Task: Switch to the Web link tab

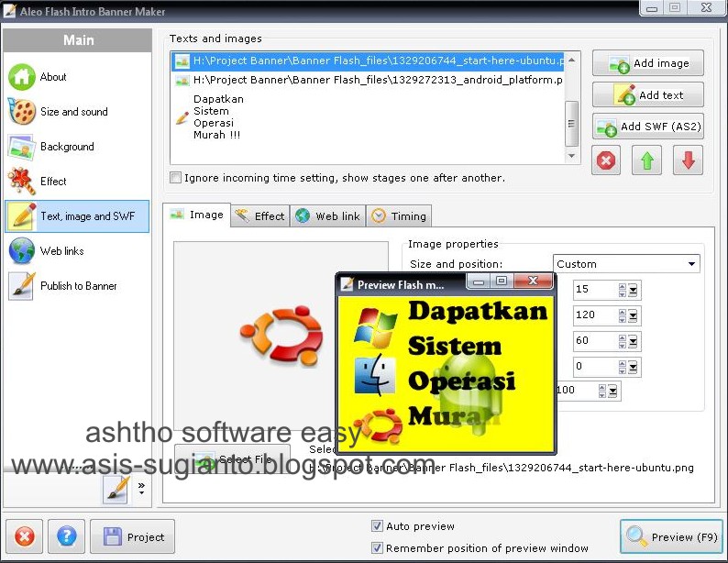Action: tap(328, 215)
